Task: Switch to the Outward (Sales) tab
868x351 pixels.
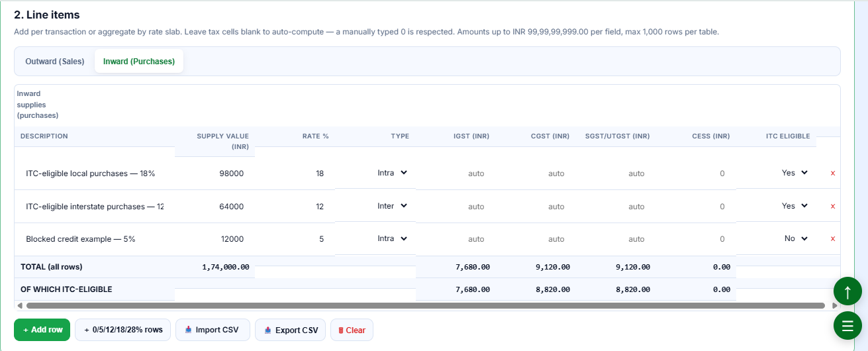Action: pos(55,62)
